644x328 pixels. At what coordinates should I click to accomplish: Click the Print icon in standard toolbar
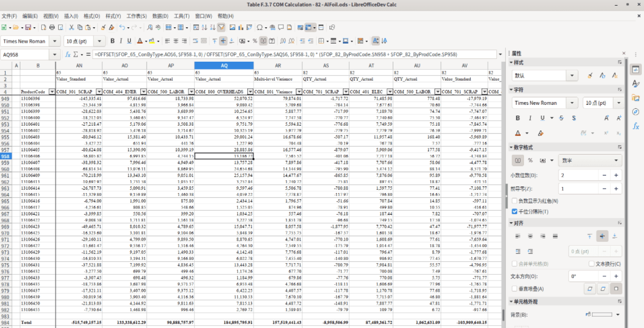52,27
